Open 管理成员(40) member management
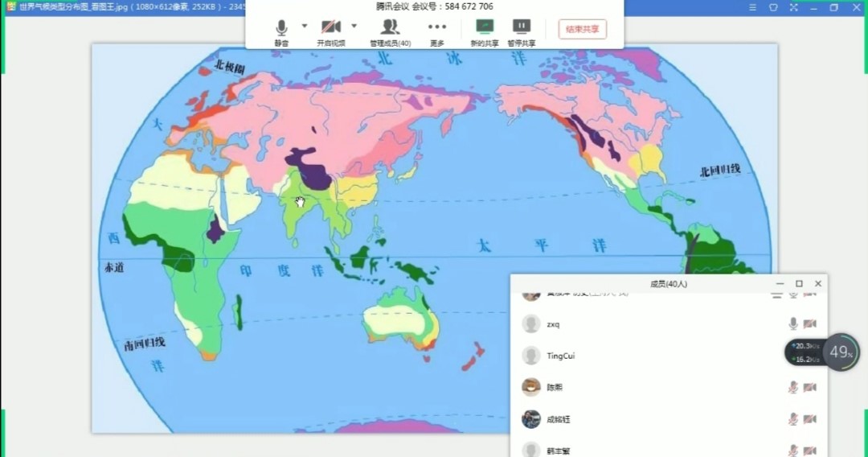This screenshot has height=457, width=868. tap(390, 28)
